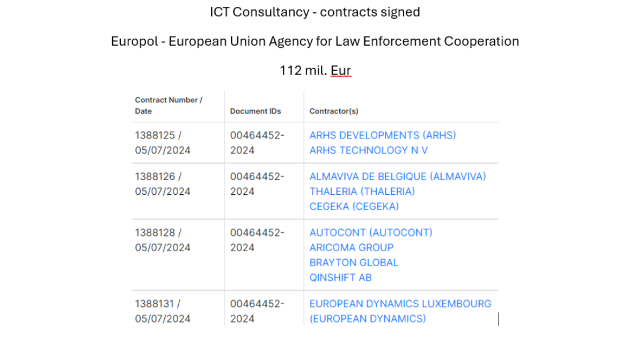Image resolution: width=644 pixels, height=337 pixels.
Task: Click the contract number 1388126 cell
Action: (155, 176)
